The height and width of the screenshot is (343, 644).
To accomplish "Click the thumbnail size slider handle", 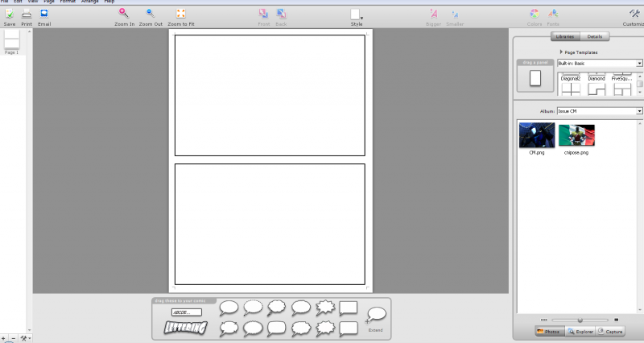I will (x=580, y=320).
